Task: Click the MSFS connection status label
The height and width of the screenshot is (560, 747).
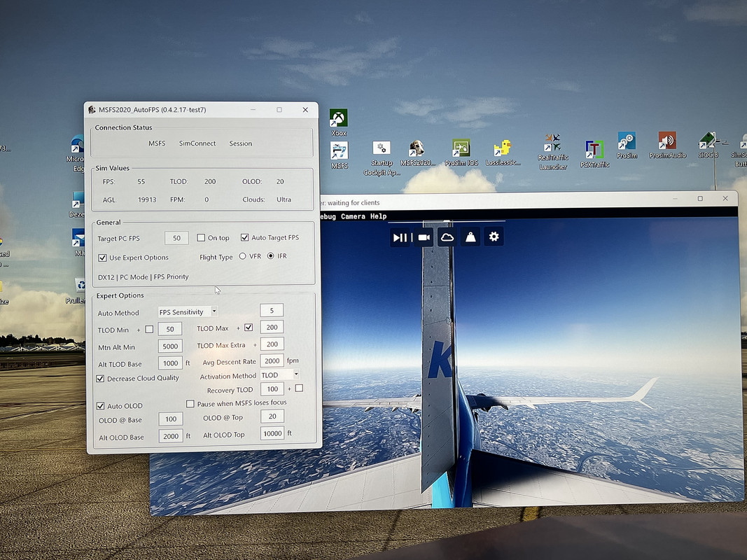Action: pos(157,143)
